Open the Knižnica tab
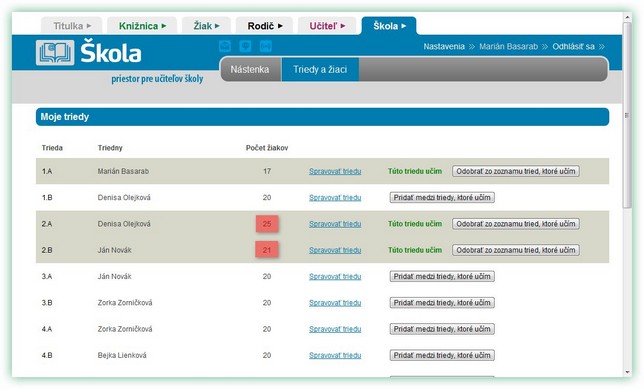The width and height of the screenshot is (644, 389). (142, 26)
